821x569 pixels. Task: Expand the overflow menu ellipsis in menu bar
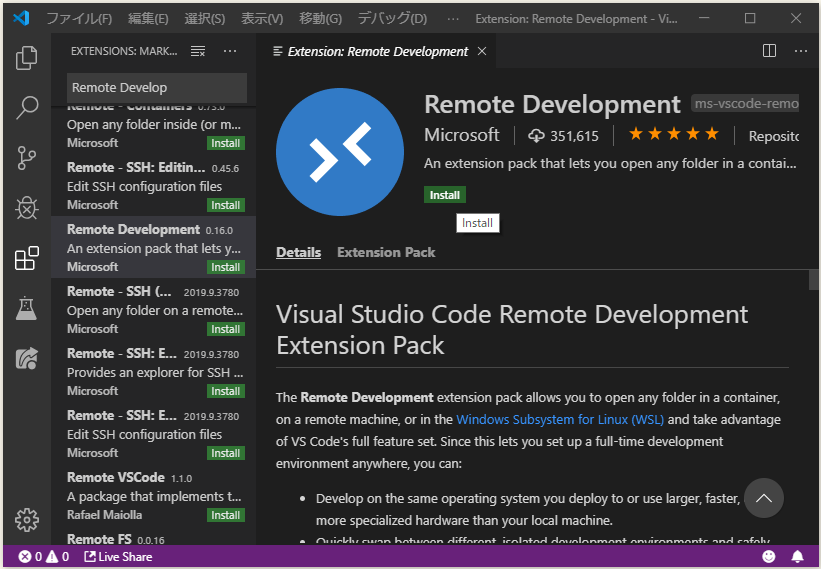pyautogui.click(x=453, y=19)
